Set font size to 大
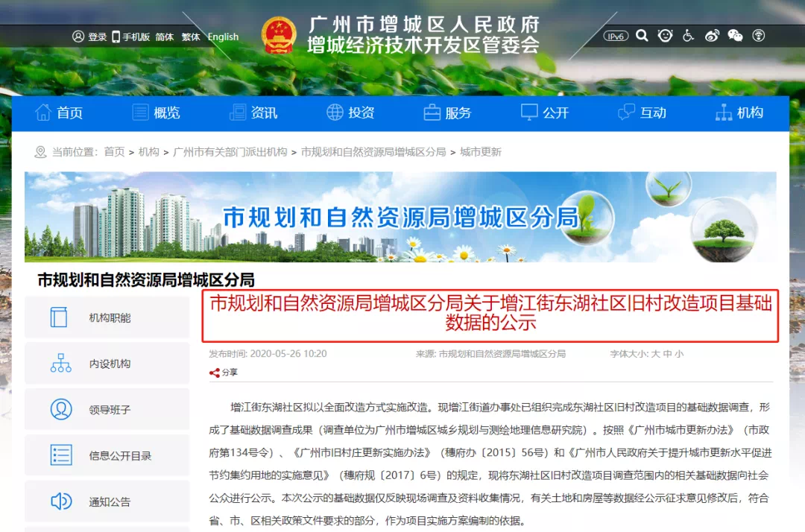Image resolution: width=805 pixels, height=532 pixels. pyautogui.click(x=656, y=353)
